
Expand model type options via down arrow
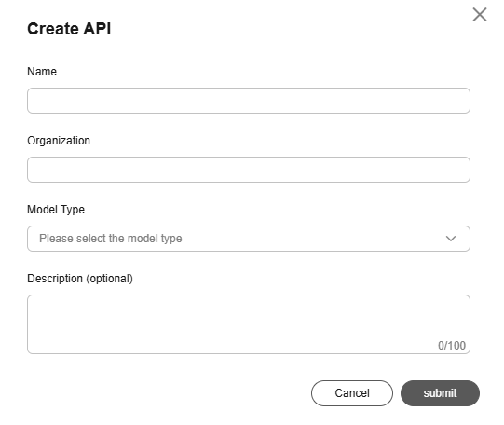point(451,239)
